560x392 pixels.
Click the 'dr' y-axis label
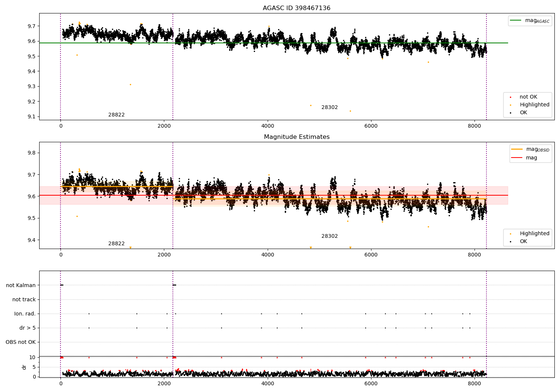pos(24,367)
